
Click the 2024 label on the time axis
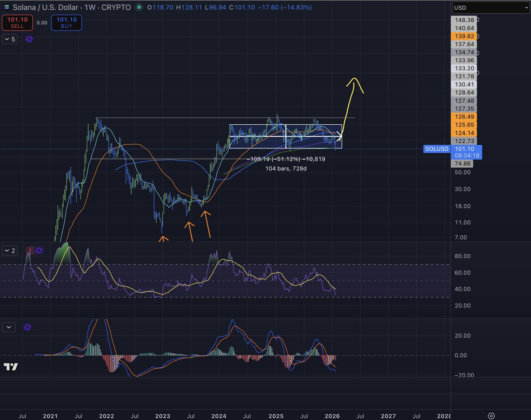click(x=219, y=416)
